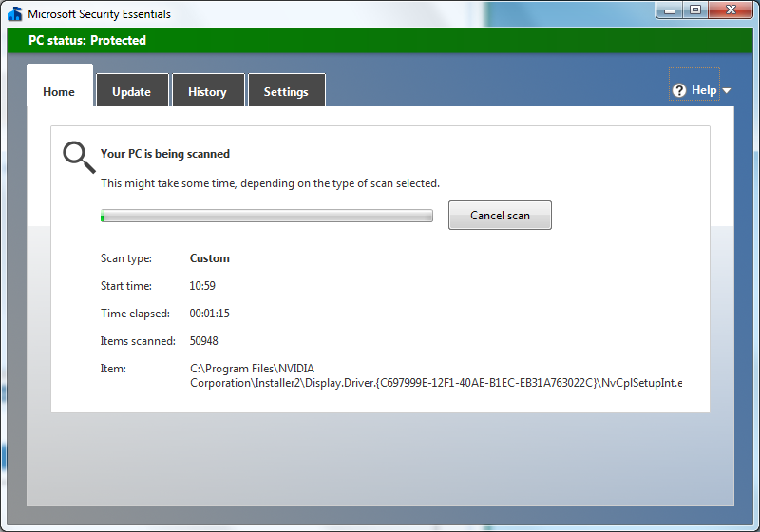Click the 'Item:' label

click(x=113, y=369)
